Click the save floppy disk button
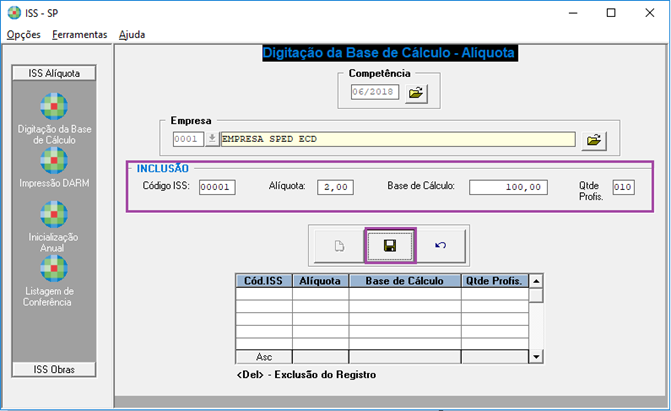671x411 pixels. point(390,246)
